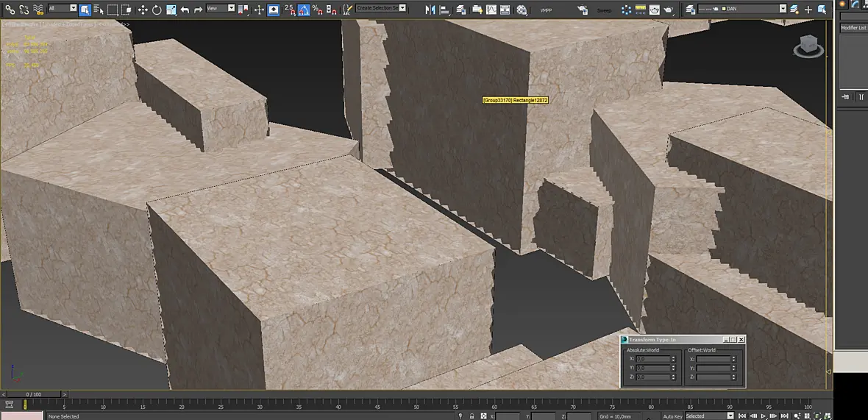The image size is (868, 420).
Task: Open the Create Selection Set dropdown
Action: pyautogui.click(x=381, y=8)
